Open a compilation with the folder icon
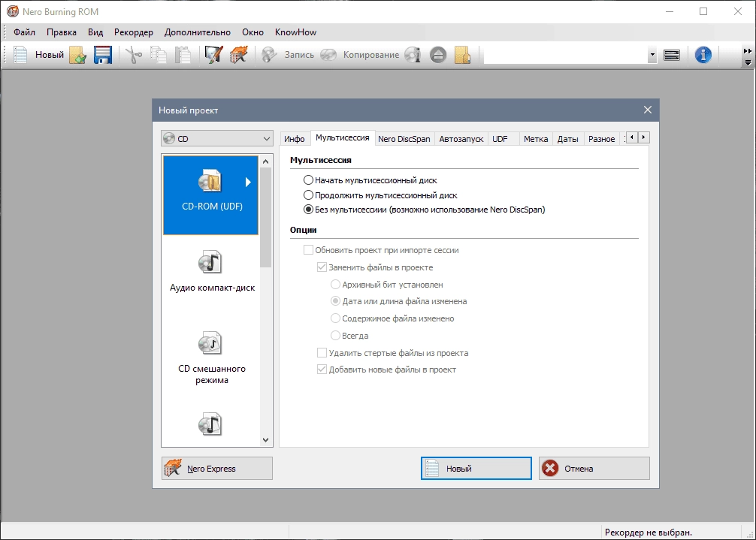 [77, 55]
